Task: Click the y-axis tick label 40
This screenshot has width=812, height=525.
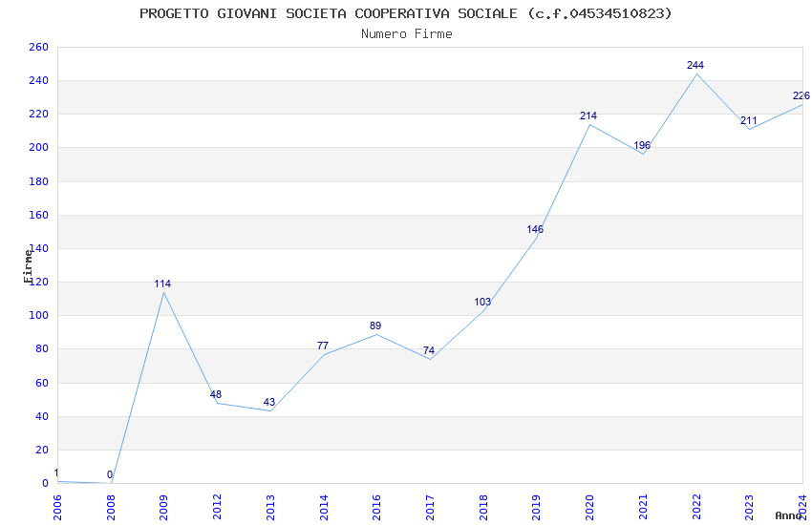Action: coord(42,416)
